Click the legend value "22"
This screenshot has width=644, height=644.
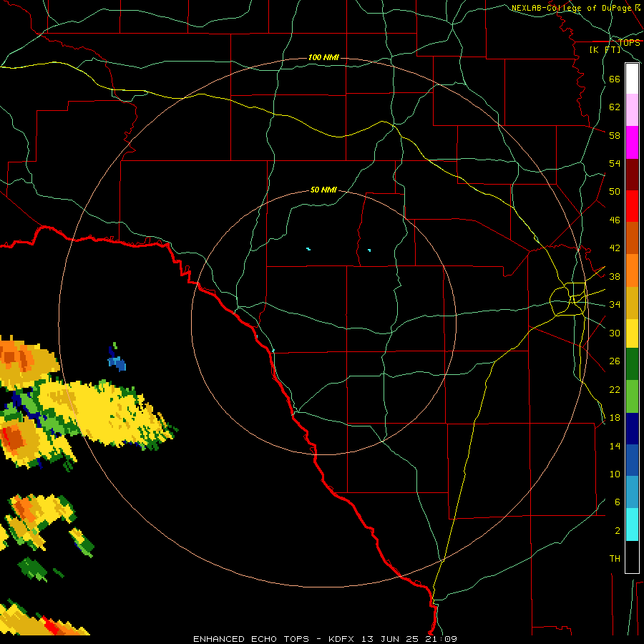pyautogui.click(x=615, y=389)
